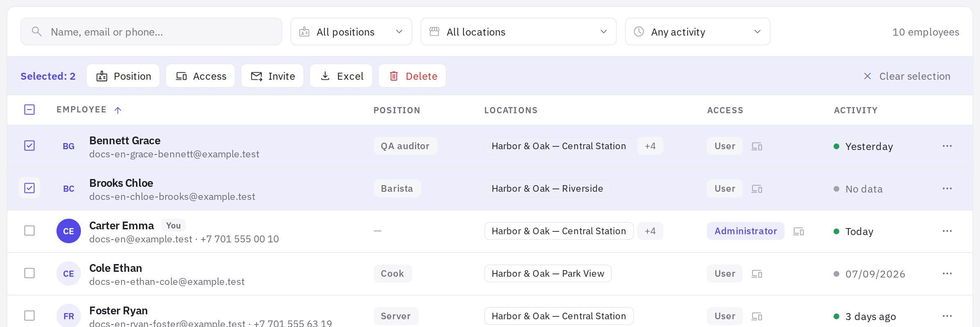Check the Cole Ethan row checkbox
The image size is (980, 327).
[29, 273]
